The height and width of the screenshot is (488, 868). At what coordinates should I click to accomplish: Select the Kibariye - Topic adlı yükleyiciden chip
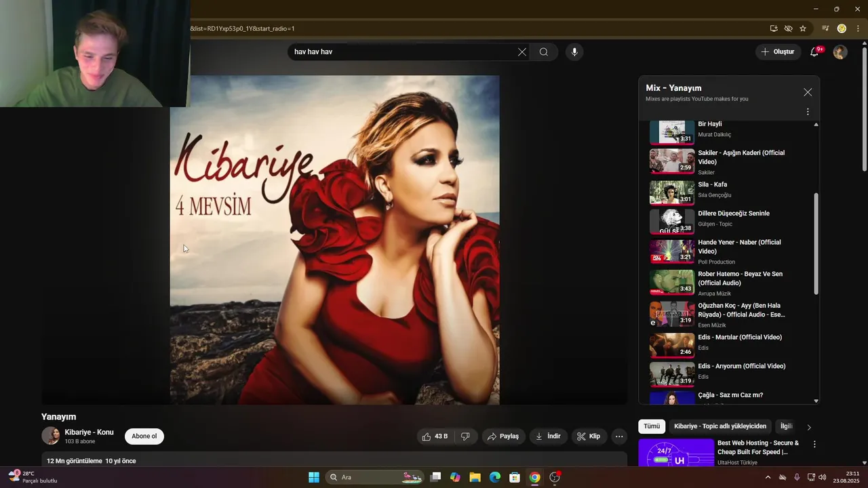coord(720,426)
